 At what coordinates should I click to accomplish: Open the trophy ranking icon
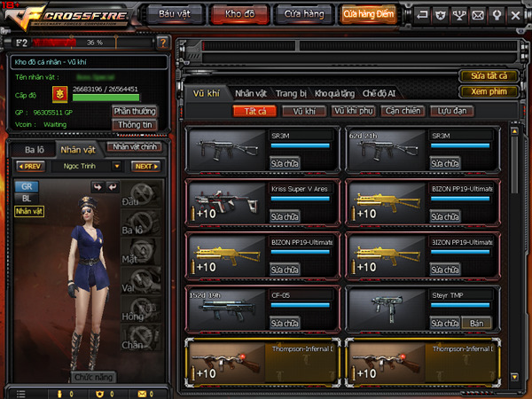[x=459, y=15]
